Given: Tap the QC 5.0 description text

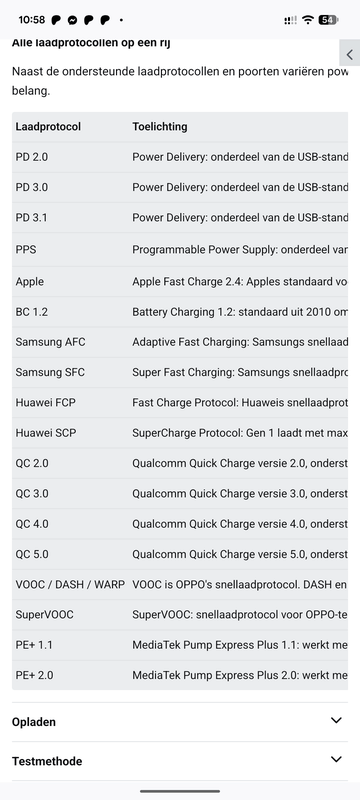Looking at the screenshot, I should (240, 554).
